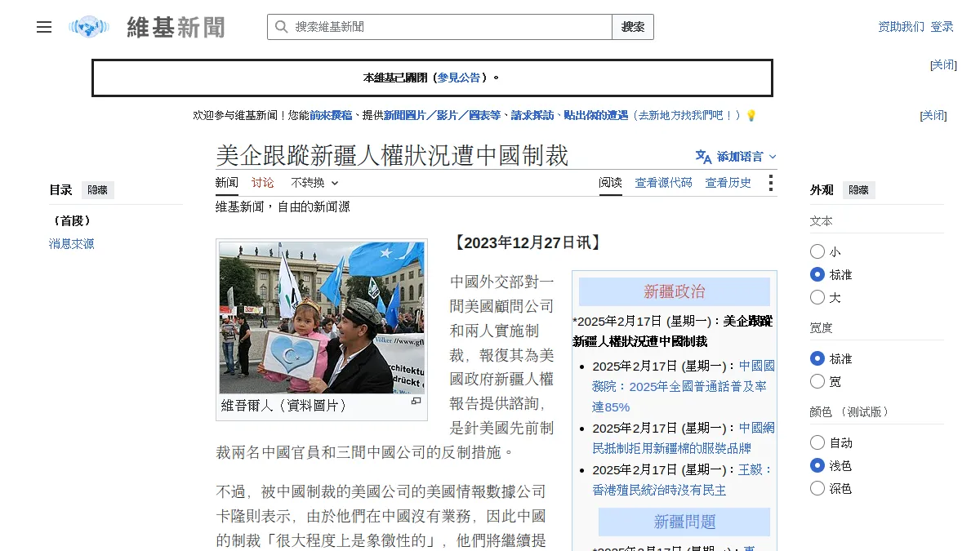Select standard width 标准 option

click(x=817, y=358)
